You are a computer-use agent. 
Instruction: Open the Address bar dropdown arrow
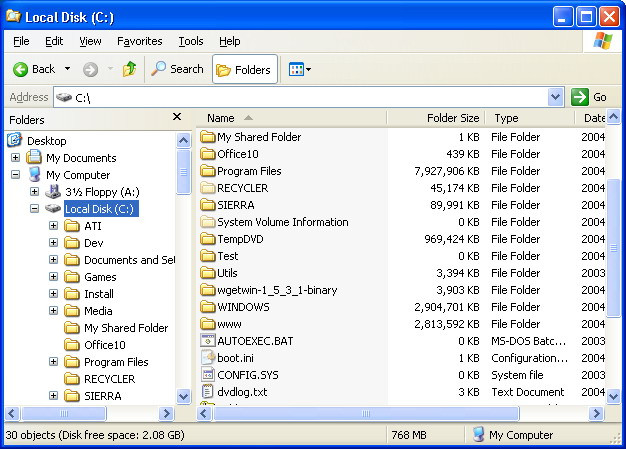[x=556, y=97]
